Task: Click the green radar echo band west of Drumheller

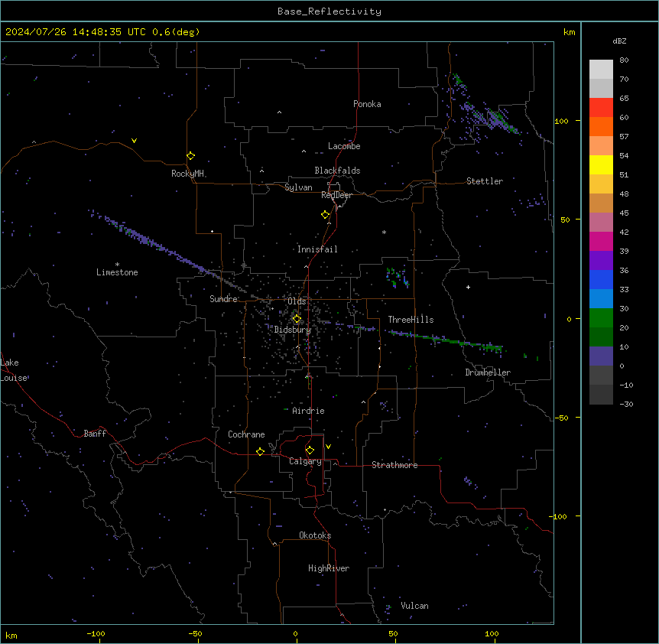Action: coord(446,340)
